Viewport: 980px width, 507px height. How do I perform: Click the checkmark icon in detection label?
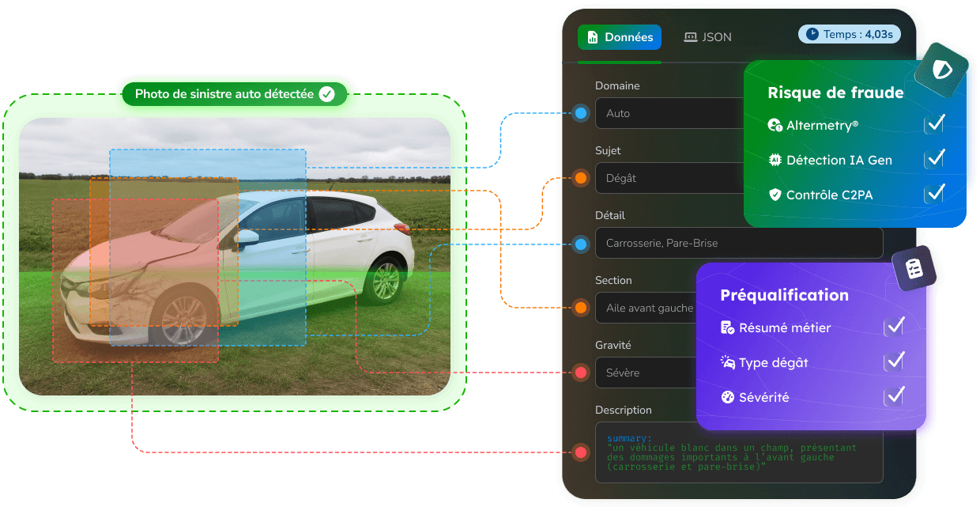[x=326, y=94]
